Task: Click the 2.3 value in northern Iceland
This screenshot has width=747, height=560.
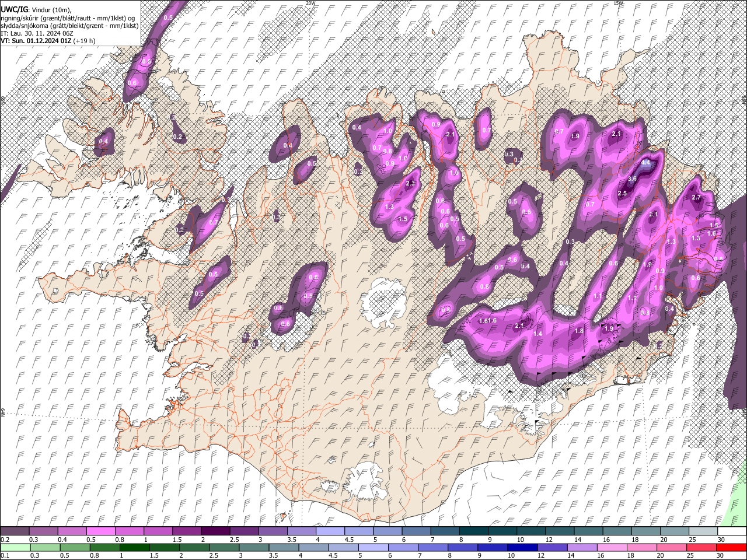Action: coord(410,183)
